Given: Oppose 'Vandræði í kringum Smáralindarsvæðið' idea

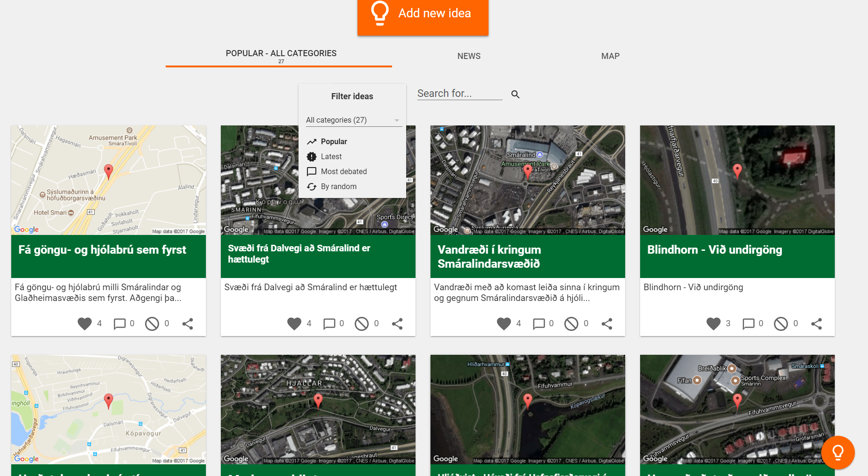Looking at the screenshot, I should (x=571, y=323).
